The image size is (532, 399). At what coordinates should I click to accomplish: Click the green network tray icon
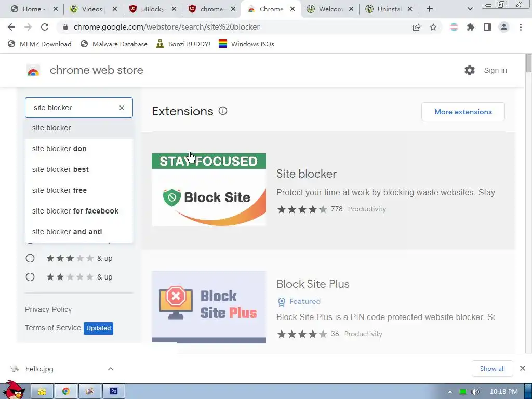(x=463, y=392)
